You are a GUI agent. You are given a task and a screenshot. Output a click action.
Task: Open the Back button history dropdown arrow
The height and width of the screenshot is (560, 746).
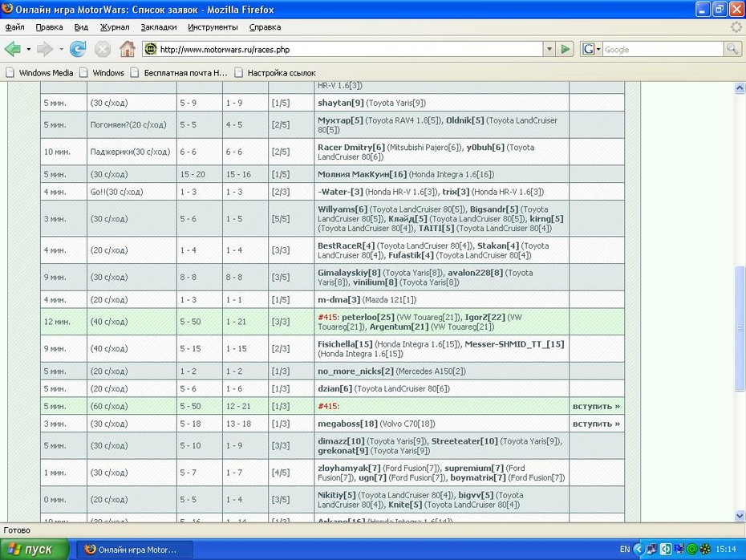pos(29,49)
